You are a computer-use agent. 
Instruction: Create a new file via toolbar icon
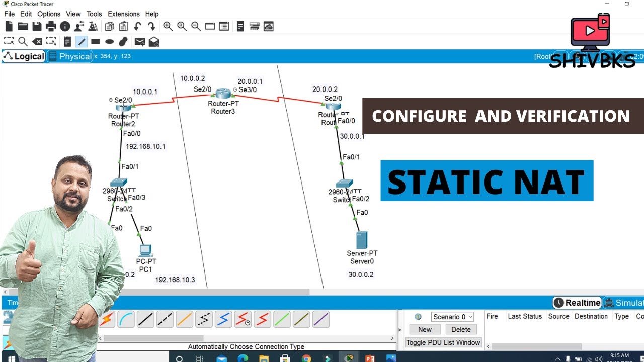[x=9, y=27]
